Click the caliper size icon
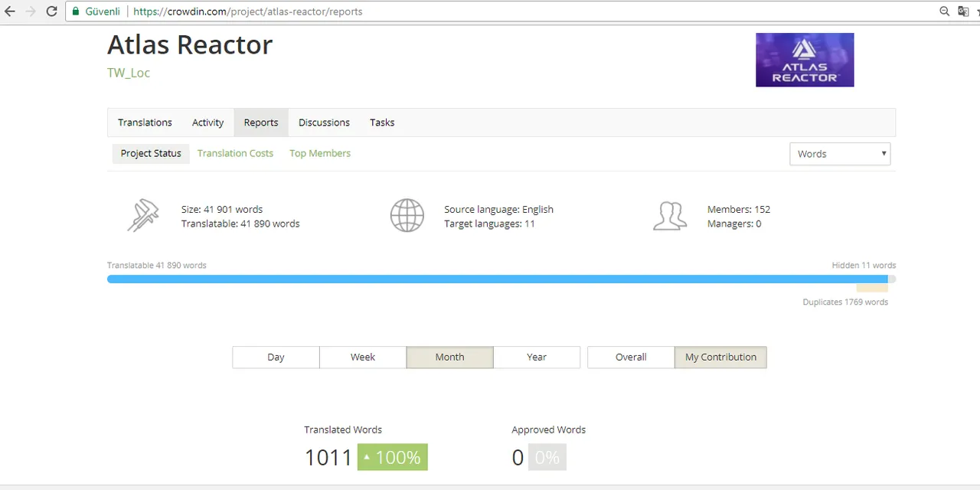980x490 pixels. click(143, 216)
